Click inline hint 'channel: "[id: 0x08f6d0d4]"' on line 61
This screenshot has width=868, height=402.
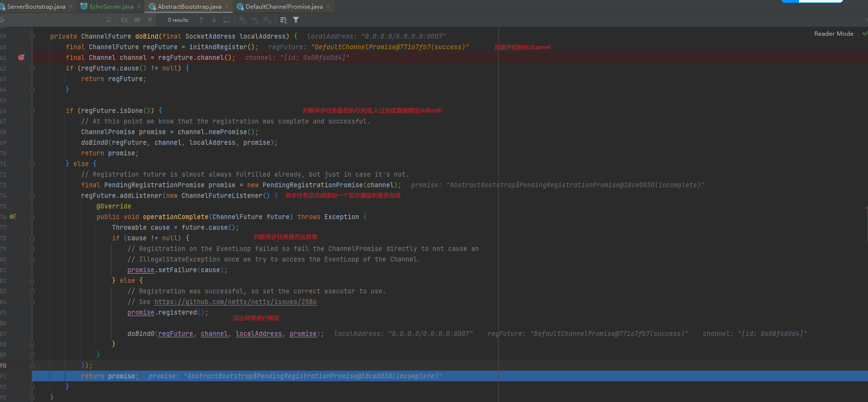pyautogui.click(x=297, y=57)
